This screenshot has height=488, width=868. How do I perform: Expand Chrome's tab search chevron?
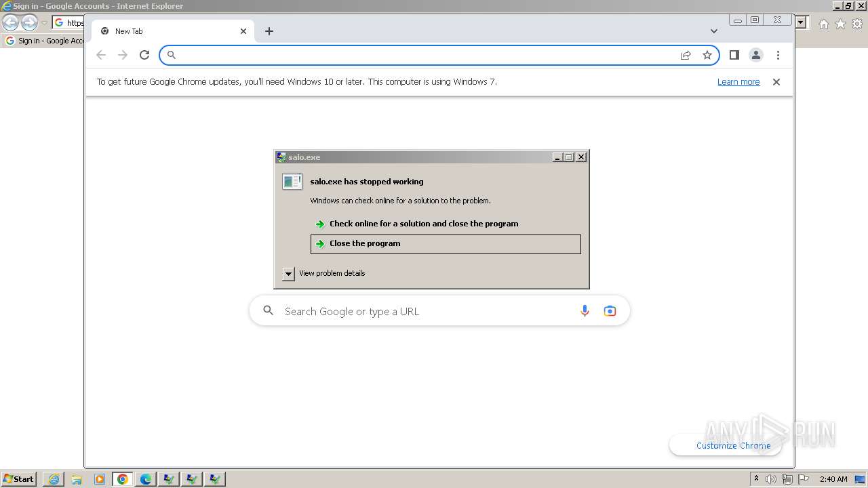pos(714,31)
